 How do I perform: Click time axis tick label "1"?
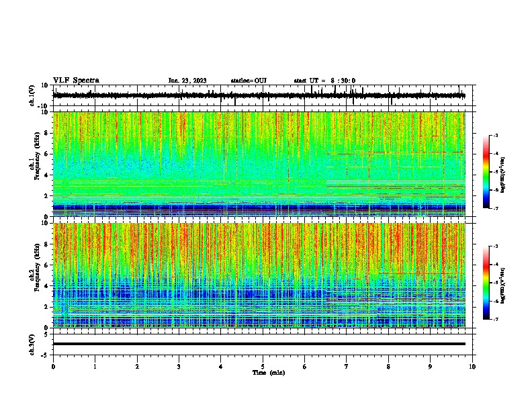point(95,367)
